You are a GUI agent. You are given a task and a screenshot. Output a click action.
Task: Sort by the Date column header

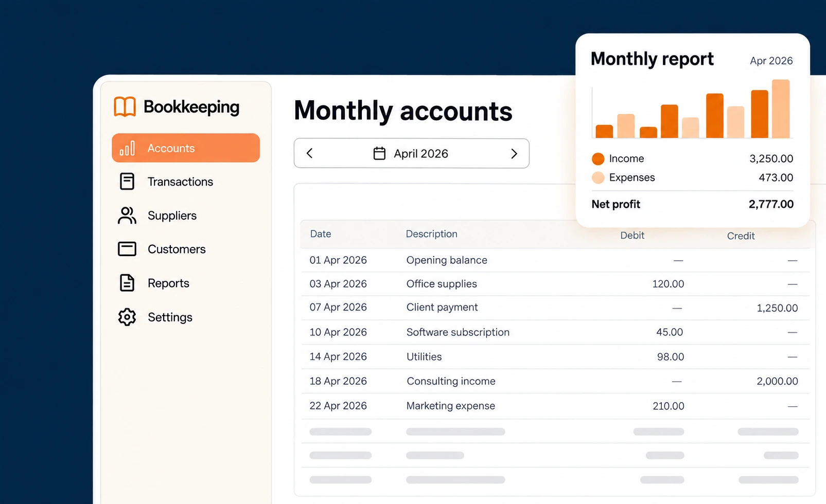(321, 234)
